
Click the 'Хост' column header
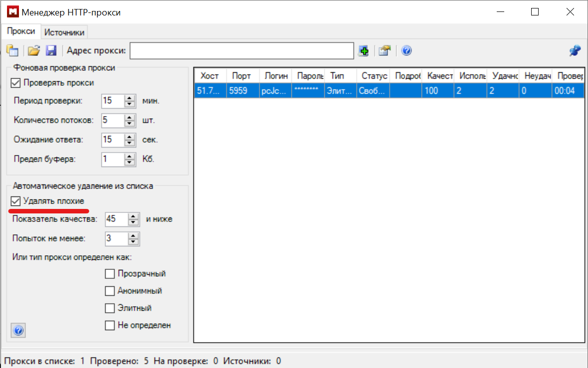pos(209,76)
